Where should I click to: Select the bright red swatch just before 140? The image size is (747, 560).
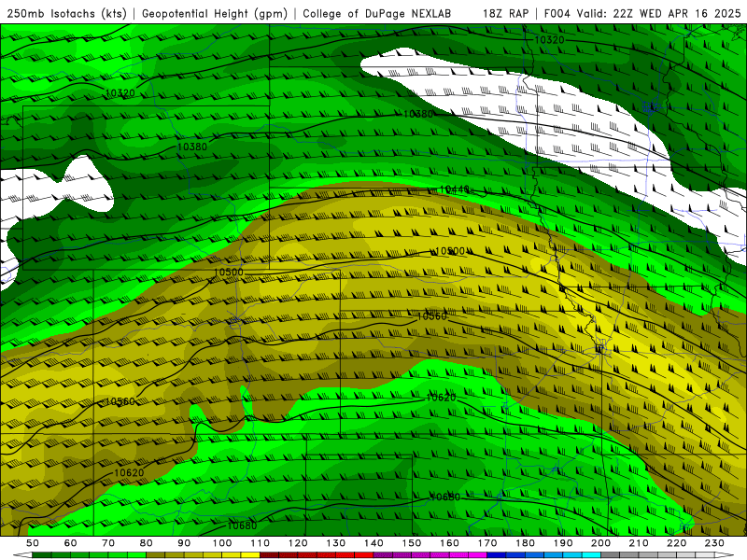364,555
